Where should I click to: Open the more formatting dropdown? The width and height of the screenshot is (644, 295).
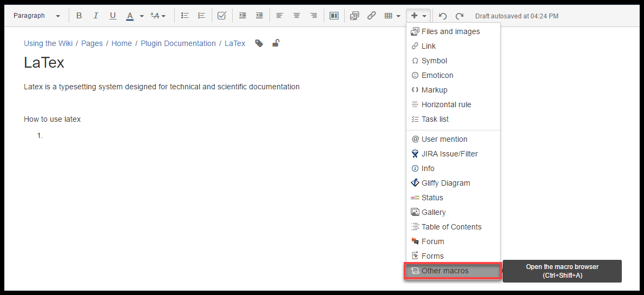[158, 16]
